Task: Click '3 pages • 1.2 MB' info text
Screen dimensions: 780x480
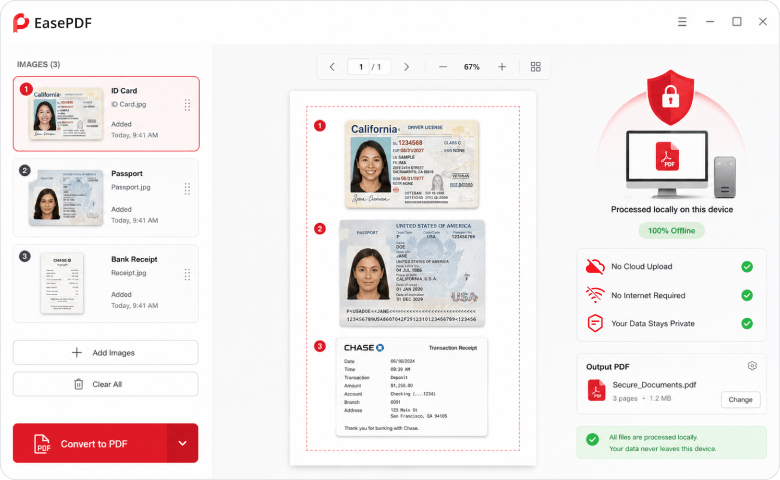Action: click(x=641, y=398)
